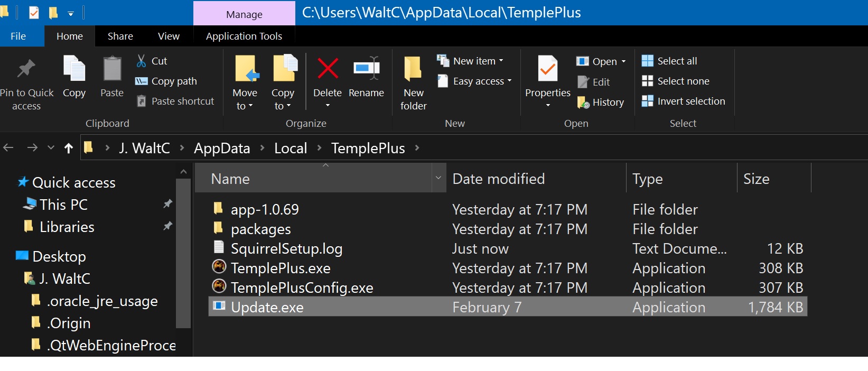The height and width of the screenshot is (371, 868).
Task: Open the Application Tools tab
Action: (x=244, y=36)
